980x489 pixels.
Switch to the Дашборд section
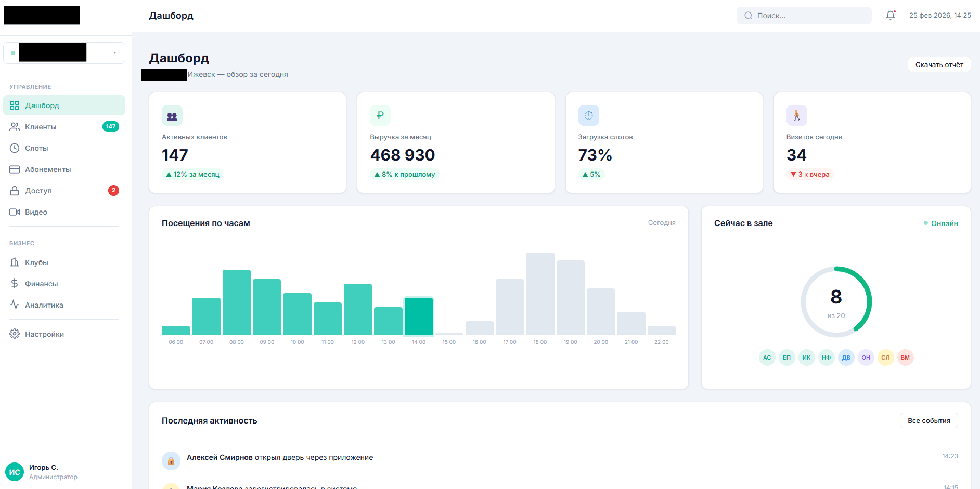tap(42, 105)
